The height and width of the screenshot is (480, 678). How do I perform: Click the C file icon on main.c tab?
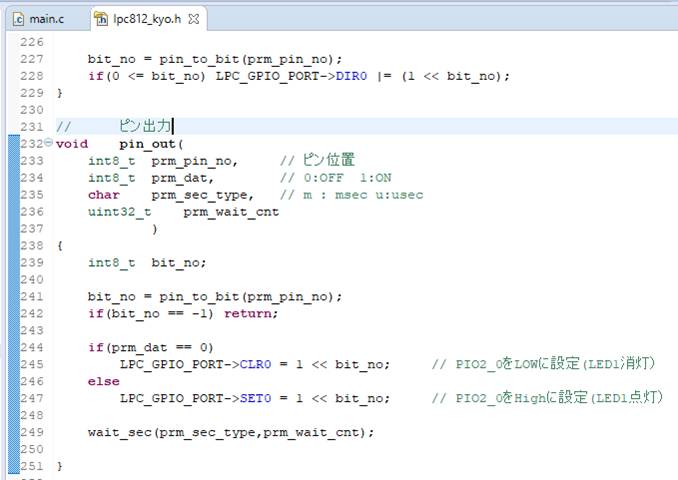click(x=18, y=18)
